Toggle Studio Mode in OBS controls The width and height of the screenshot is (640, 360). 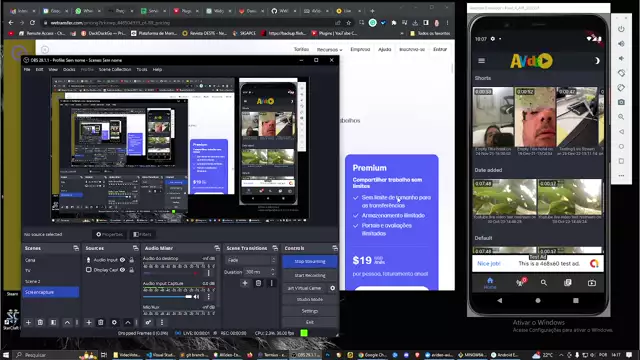[x=310, y=299]
